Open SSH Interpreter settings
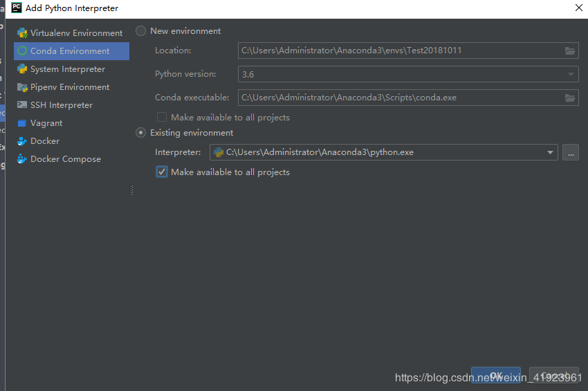The height and width of the screenshot is (391, 588). [72, 105]
